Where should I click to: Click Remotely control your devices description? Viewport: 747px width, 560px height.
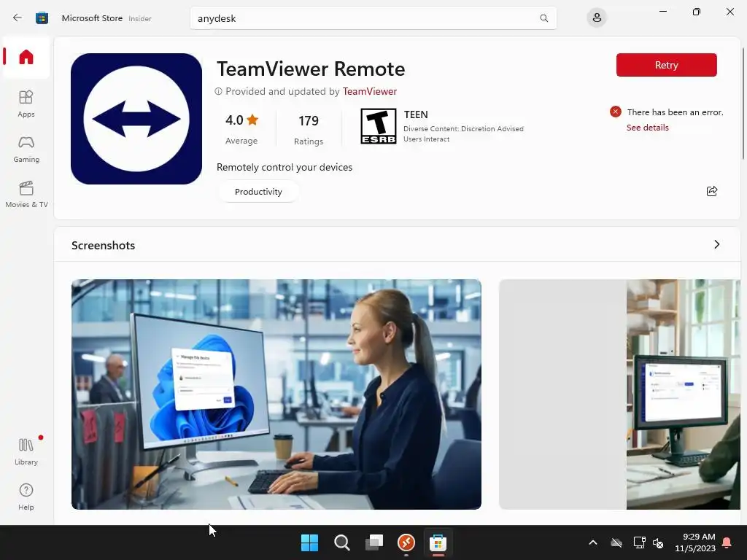tap(285, 167)
